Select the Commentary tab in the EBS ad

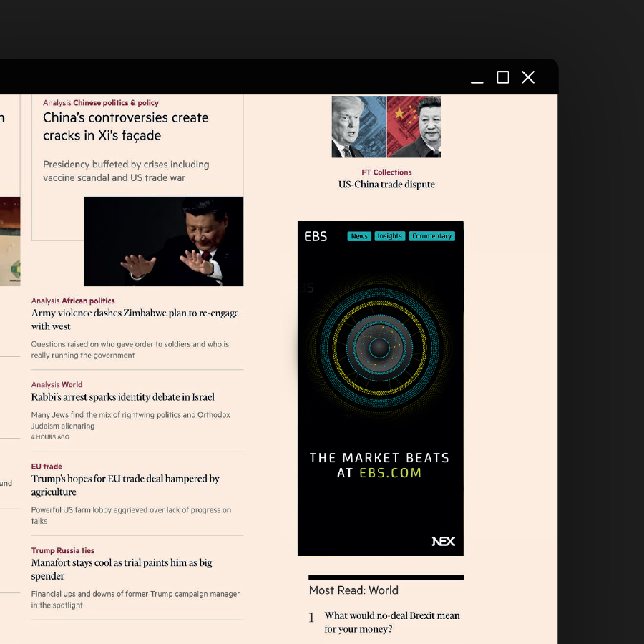coord(431,235)
